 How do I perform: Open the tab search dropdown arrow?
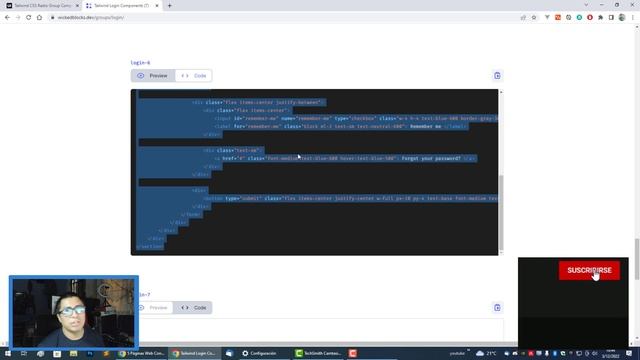(586, 5)
